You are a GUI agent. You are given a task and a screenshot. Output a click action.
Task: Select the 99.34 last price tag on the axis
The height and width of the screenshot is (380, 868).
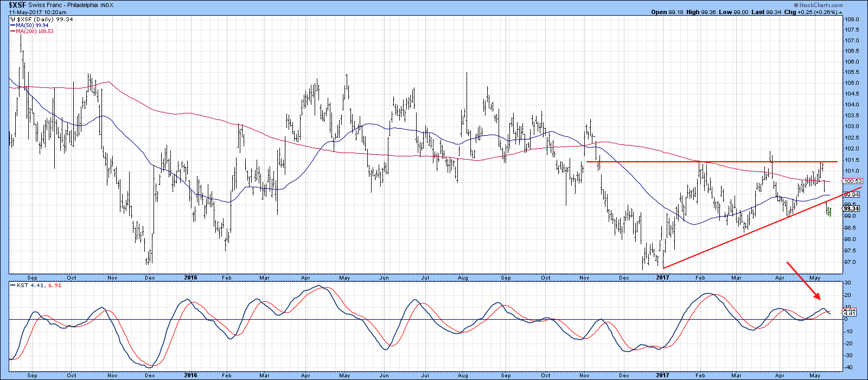coord(851,208)
